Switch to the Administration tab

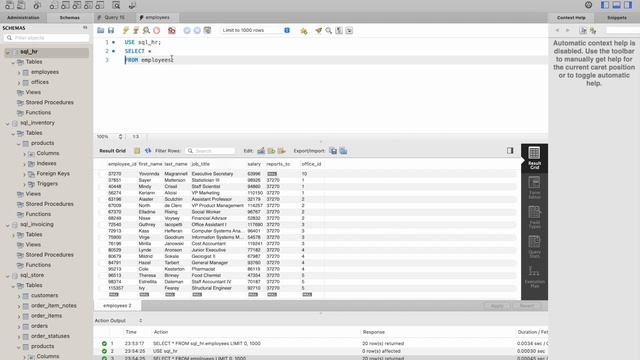coord(23,18)
